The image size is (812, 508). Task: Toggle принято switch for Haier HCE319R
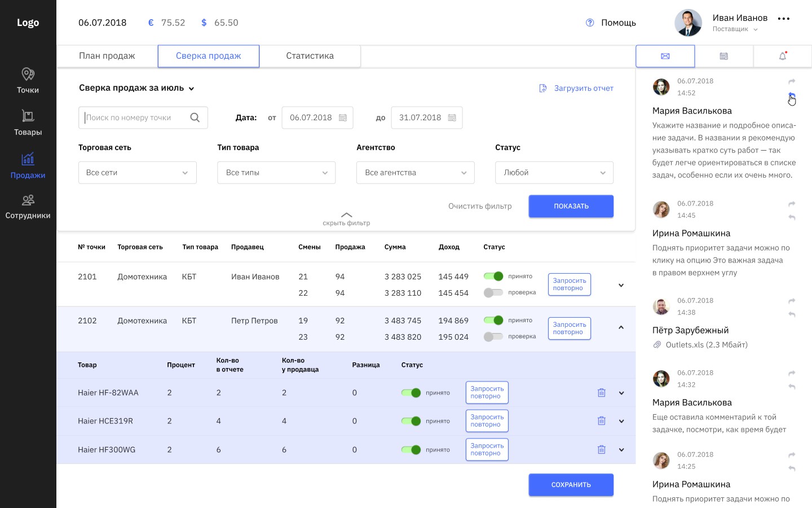click(x=411, y=421)
